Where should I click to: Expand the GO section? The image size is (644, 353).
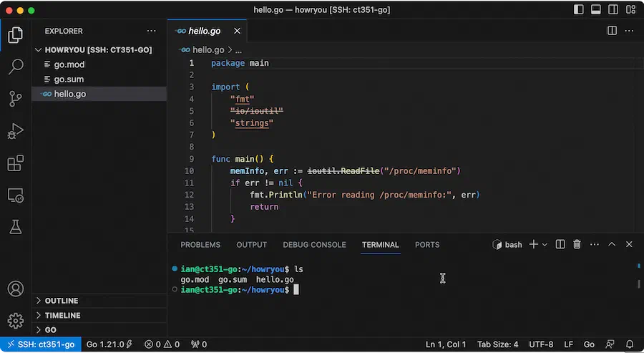(x=99, y=329)
